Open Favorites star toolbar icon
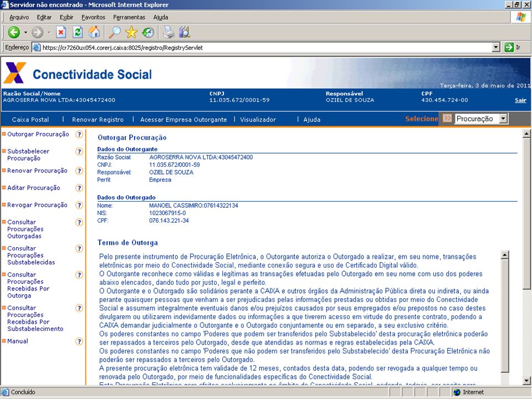Viewport: 532px width, 399px height. (x=131, y=33)
